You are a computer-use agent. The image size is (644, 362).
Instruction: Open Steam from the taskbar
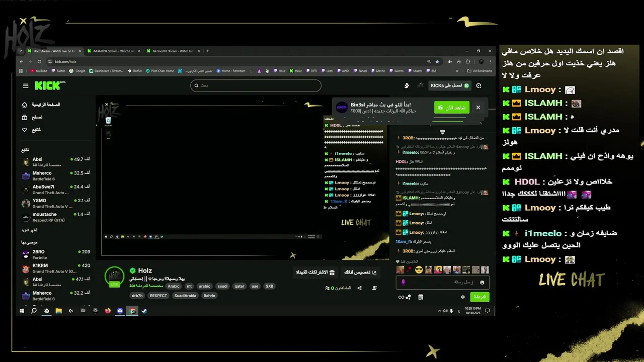(x=144, y=311)
